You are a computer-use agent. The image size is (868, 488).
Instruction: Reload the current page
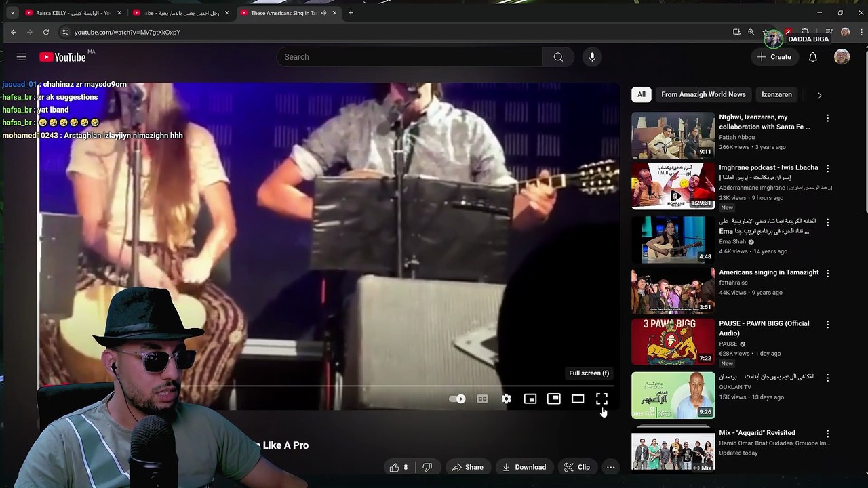(46, 32)
